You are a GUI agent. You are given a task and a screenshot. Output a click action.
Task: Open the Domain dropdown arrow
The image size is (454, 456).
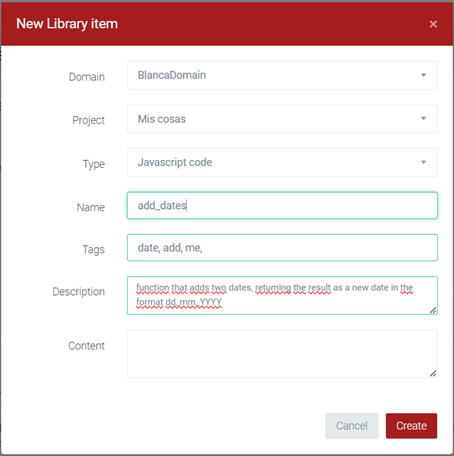[x=423, y=75]
